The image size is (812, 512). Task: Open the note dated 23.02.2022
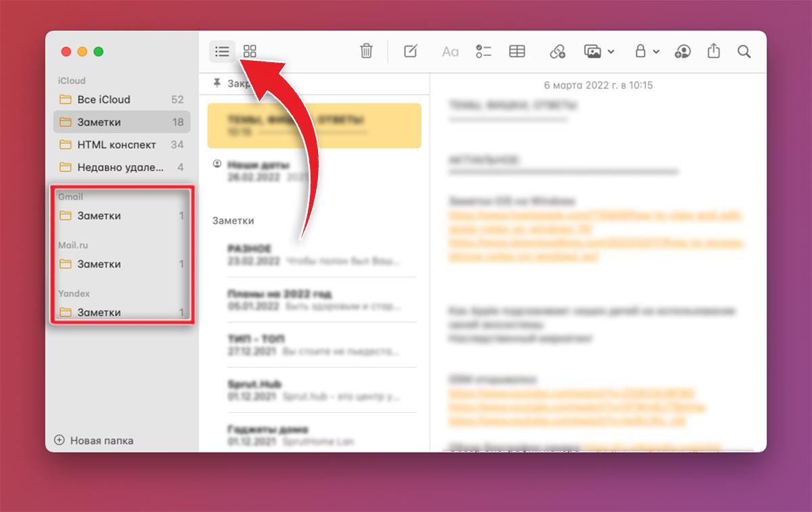[x=314, y=254]
